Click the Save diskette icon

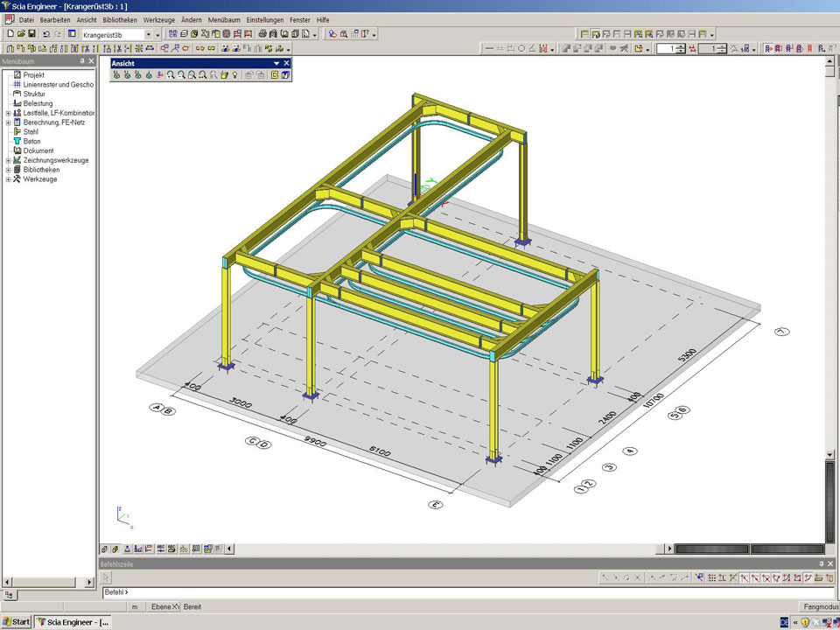click(x=31, y=34)
